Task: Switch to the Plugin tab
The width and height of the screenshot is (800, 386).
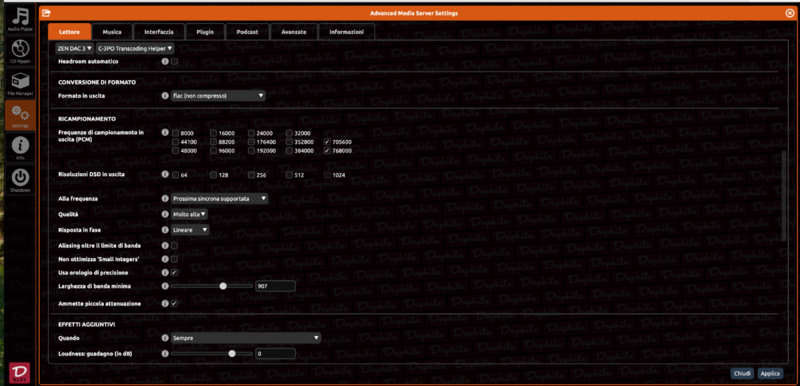Action: click(205, 32)
